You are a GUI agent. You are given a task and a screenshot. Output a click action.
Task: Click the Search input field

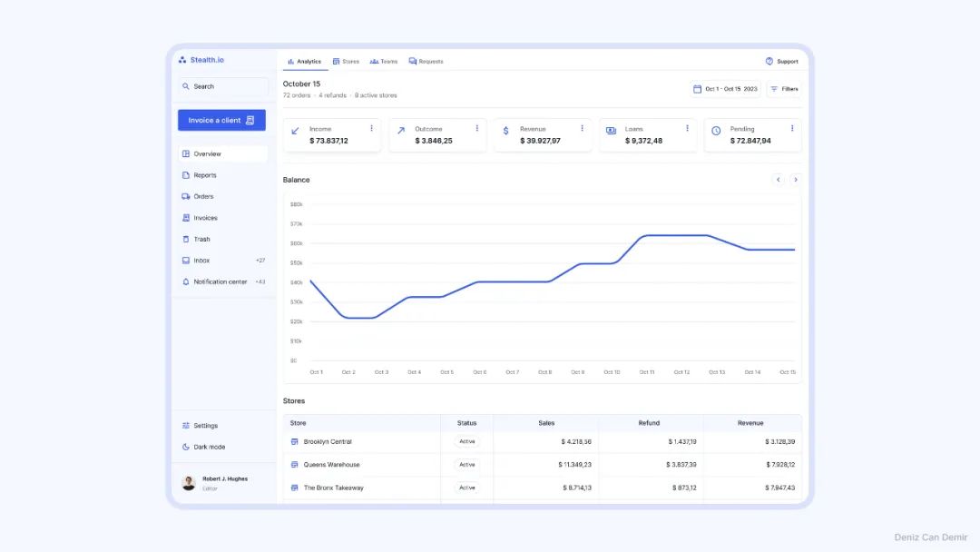click(x=223, y=86)
